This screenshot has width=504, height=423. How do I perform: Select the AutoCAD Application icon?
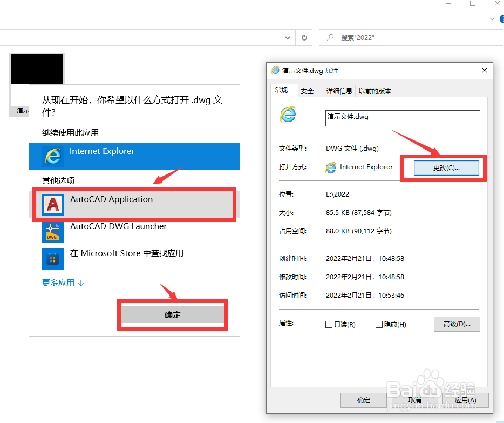(53, 205)
